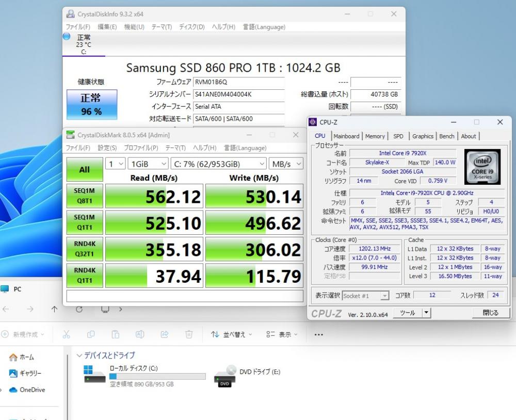Go forward using Explorer's forward arrow
The height and width of the screenshot is (420, 516).
tap(30, 309)
